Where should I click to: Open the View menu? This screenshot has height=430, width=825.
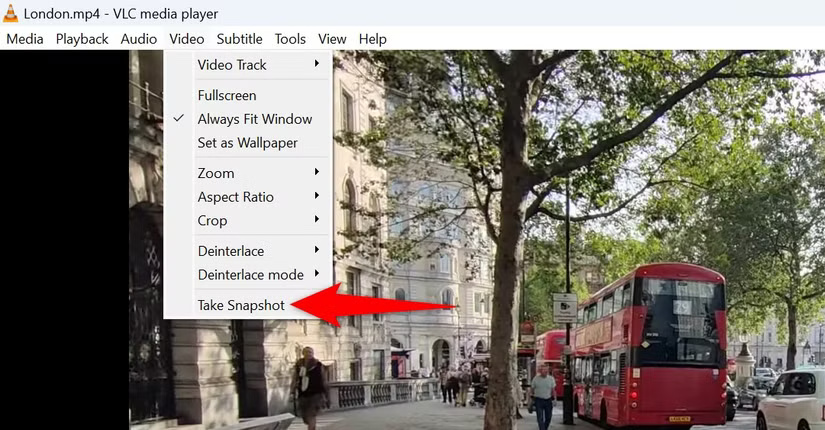tap(332, 39)
